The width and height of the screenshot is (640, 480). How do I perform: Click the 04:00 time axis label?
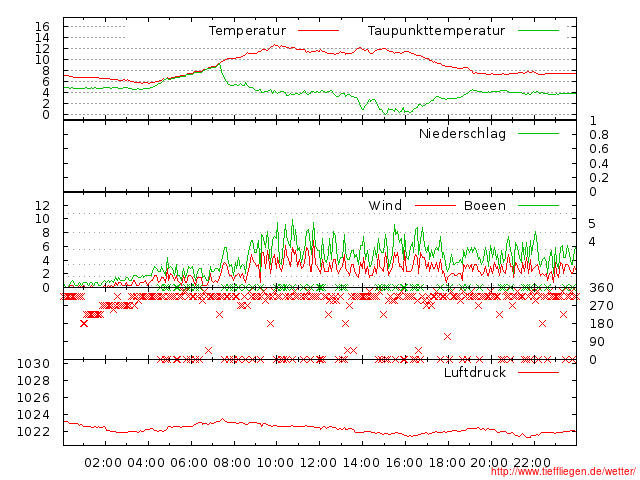[146, 463]
